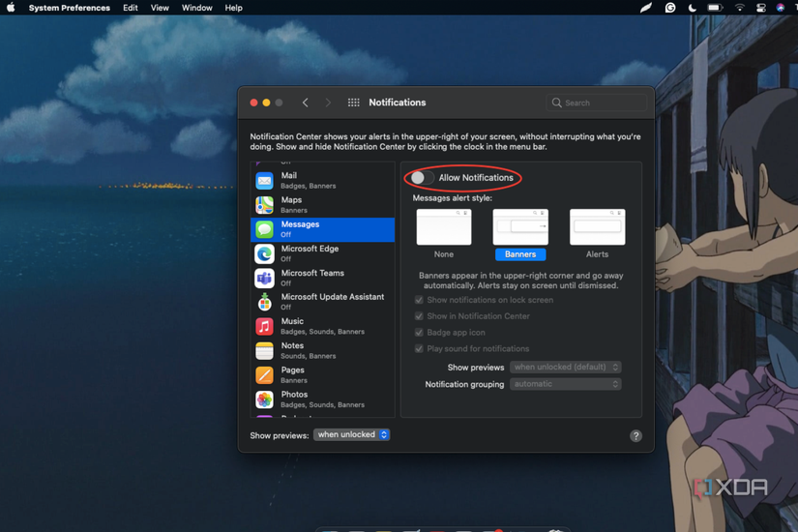Click the Grammarly icon in menu bar

click(x=670, y=8)
